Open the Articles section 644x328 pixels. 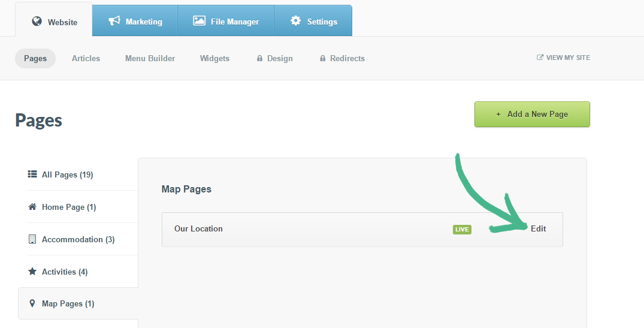(x=86, y=58)
